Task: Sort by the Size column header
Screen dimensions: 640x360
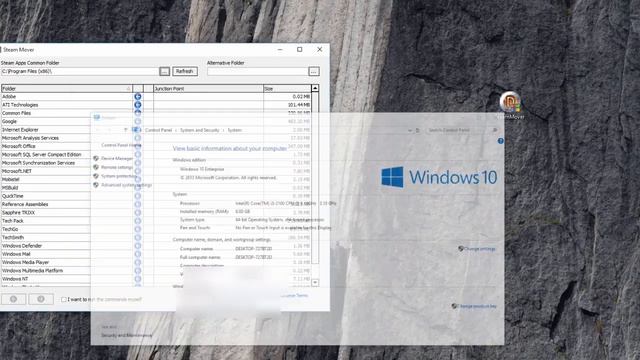Action: click(287, 89)
